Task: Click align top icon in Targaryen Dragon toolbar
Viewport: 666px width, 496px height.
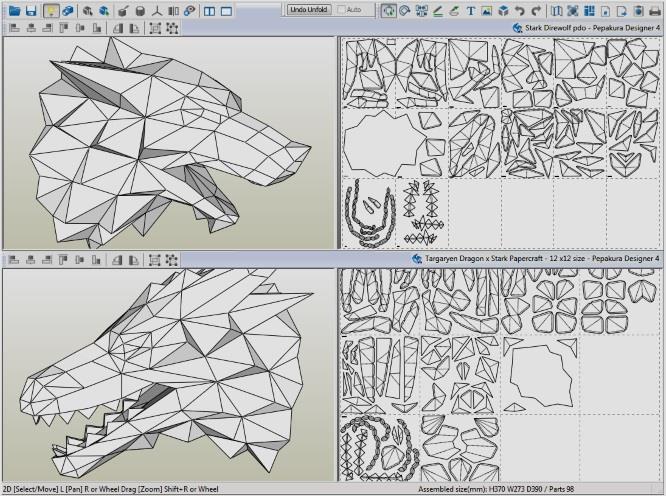Action: pyautogui.click(x=63, y=259)
